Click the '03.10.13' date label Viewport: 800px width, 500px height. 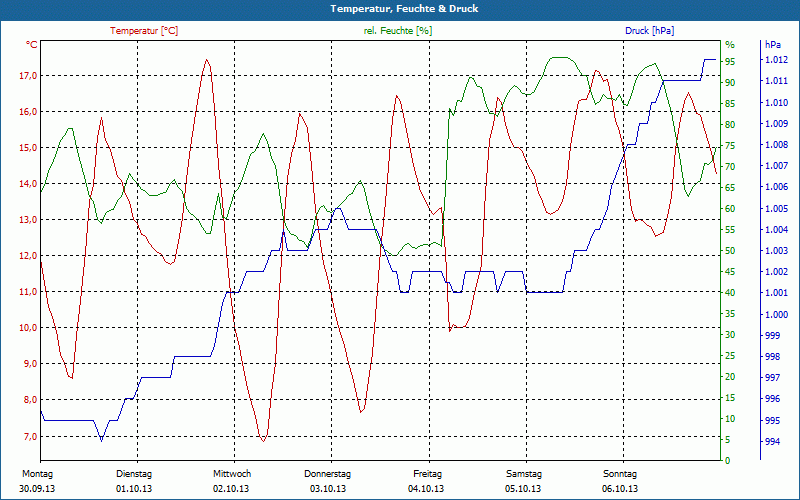328,489
